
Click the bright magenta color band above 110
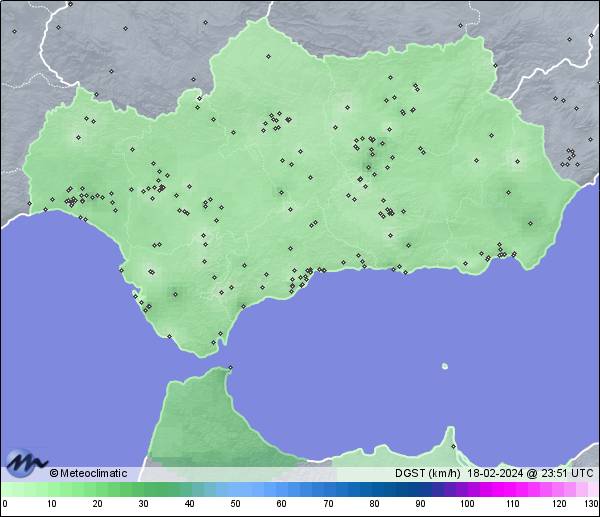[x=511, y=489]
